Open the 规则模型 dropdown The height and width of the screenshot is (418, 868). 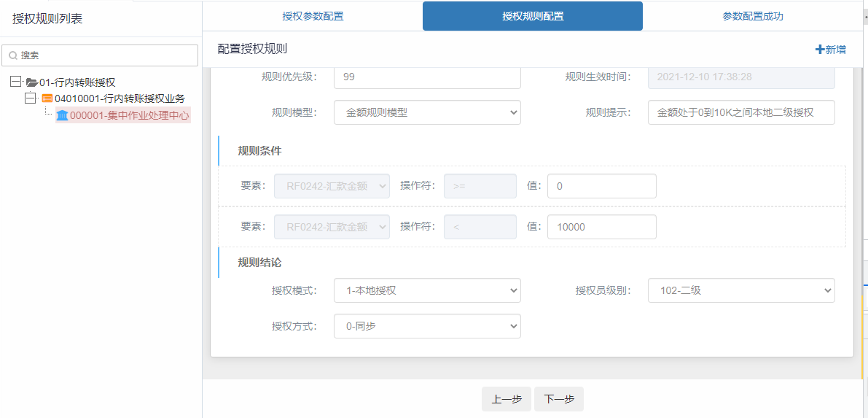click(427, 112)
